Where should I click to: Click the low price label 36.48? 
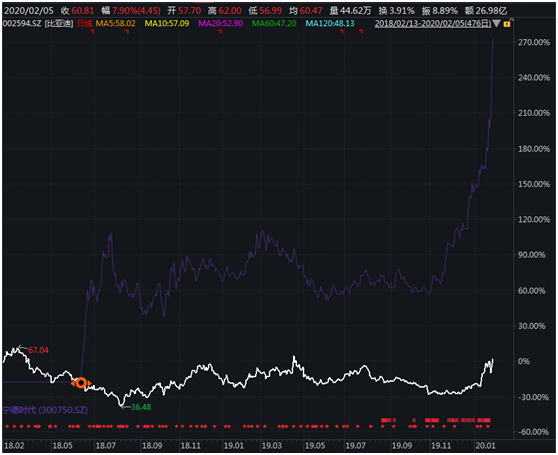coord(141,407)
